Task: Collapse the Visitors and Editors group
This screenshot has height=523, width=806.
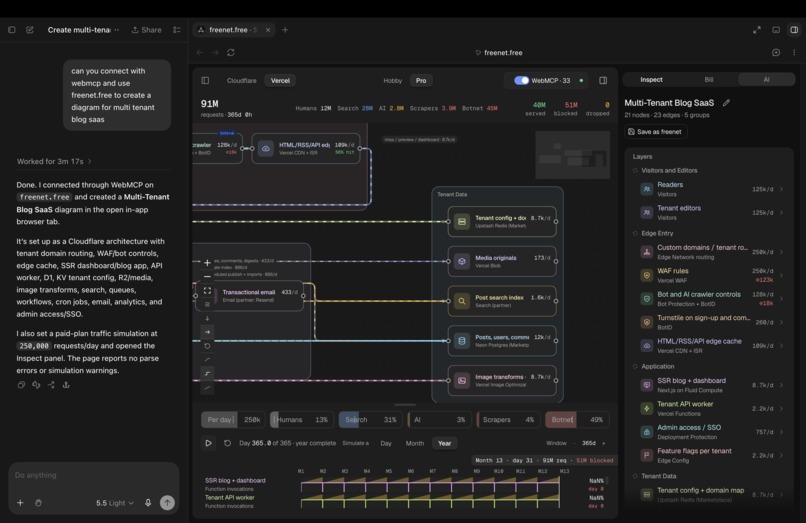Action: click(635, 170)
